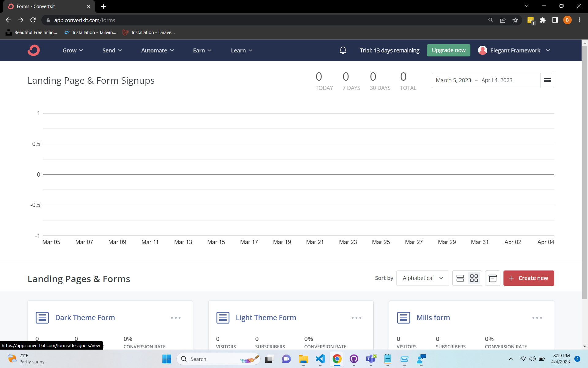The image size is (588, 368).
Task: Open notifications via the bell icon
Action: (x=343, y=50)
